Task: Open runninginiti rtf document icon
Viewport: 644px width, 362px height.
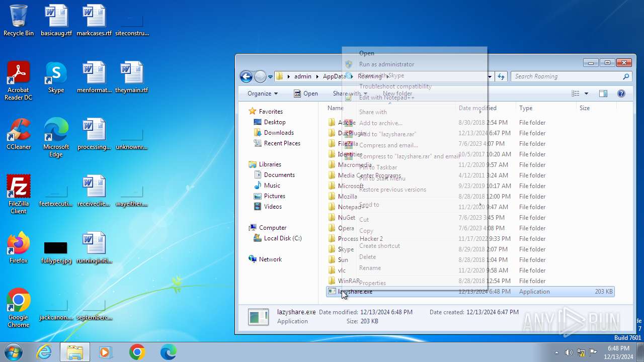Action: coord(94,248)
